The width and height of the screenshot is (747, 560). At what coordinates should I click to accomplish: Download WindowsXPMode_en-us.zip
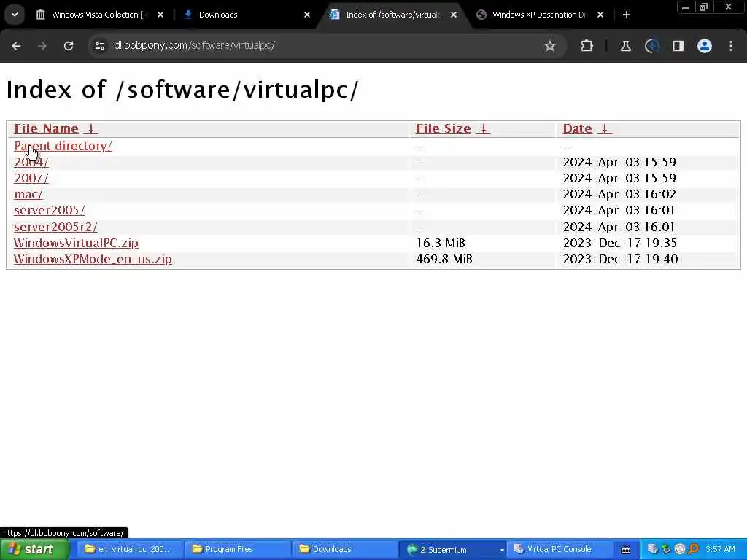pos(93,260)
